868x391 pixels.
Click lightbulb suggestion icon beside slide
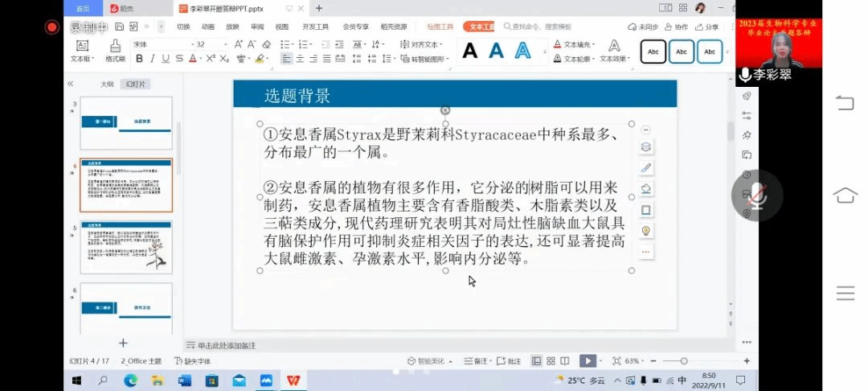point(645,231)
